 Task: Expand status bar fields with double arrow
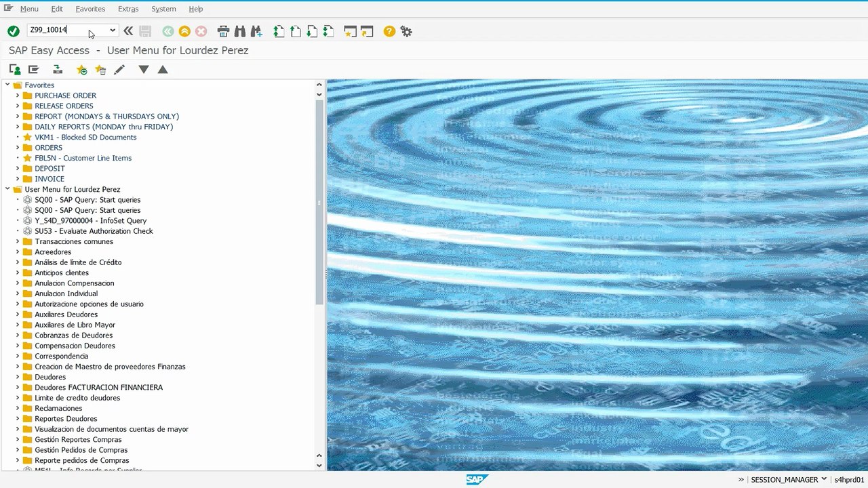[741, 480]
